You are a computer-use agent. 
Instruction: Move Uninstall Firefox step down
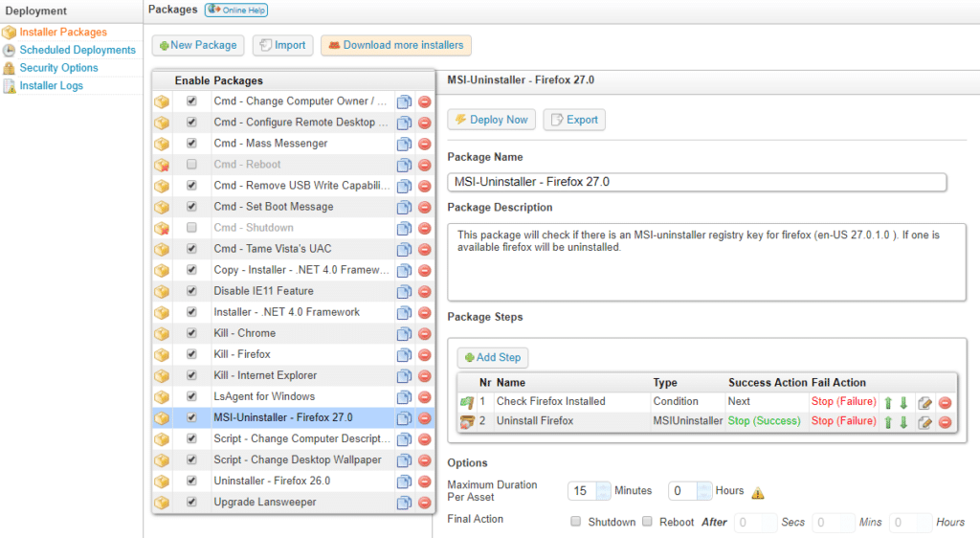click(903, 422)
